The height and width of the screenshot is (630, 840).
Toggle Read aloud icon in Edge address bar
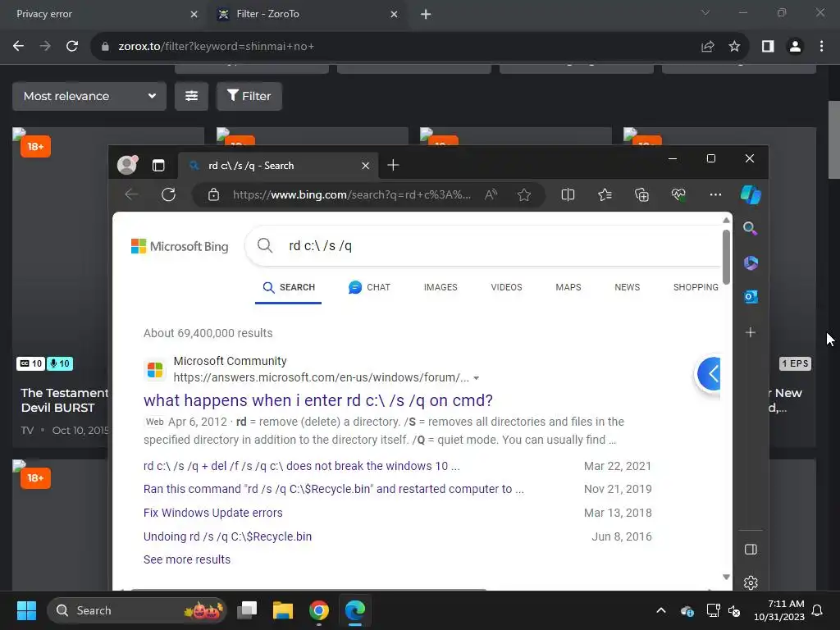click(491, 194)
